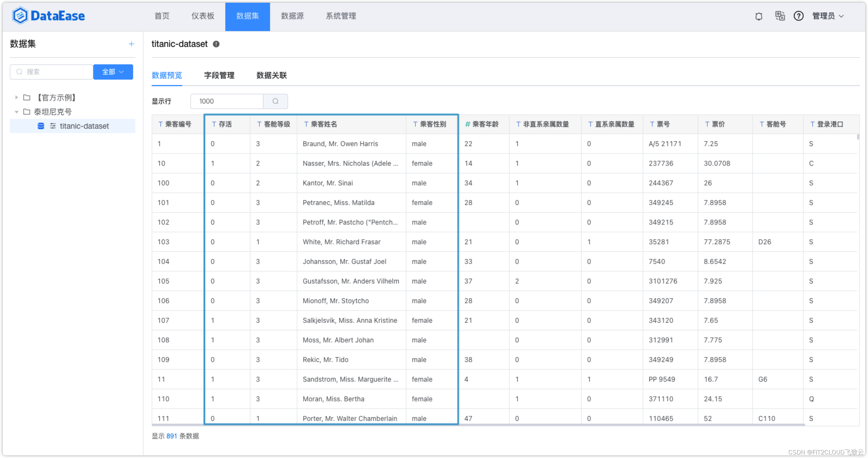This screenshot has width=868, height=458.
Task: Click the table's horizontal scrollbar
Action: pos(478,425)
